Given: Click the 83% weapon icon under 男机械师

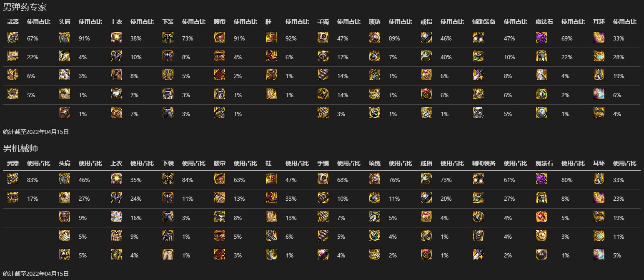Looking at the screenshot, I should [x=13, y=180].
